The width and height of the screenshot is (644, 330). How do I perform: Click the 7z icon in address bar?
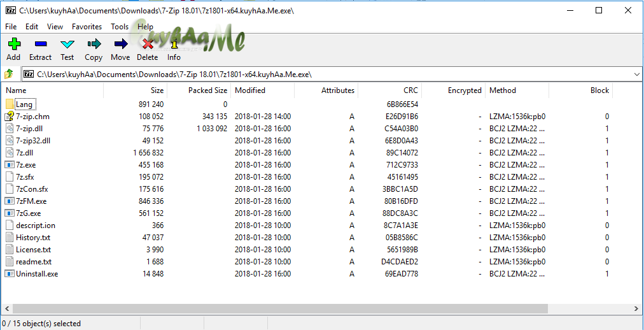click(x=29, y=74)
